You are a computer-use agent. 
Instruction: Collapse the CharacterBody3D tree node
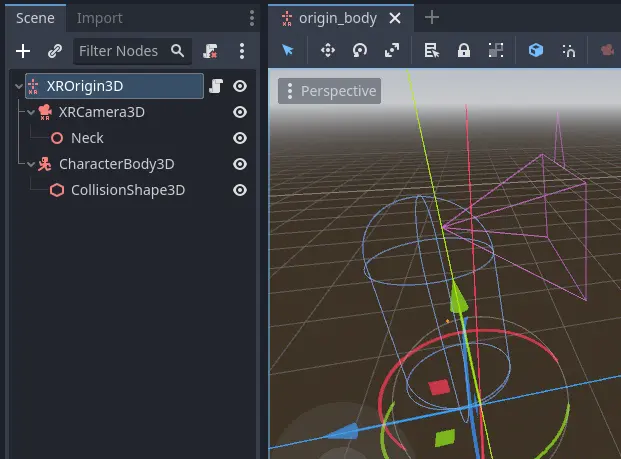point(31,164)
